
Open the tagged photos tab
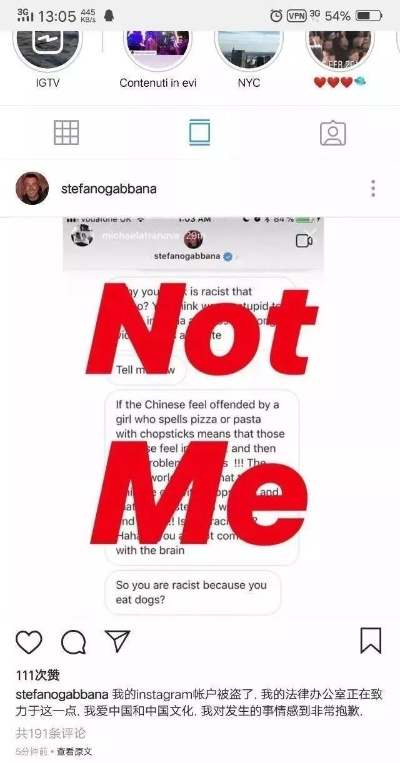333,133
